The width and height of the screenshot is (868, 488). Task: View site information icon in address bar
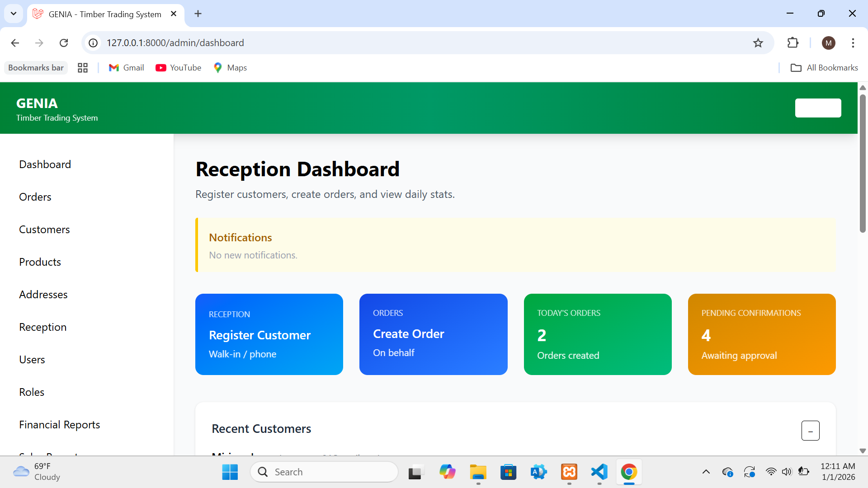pyautogui.click(x=93, y=43)
